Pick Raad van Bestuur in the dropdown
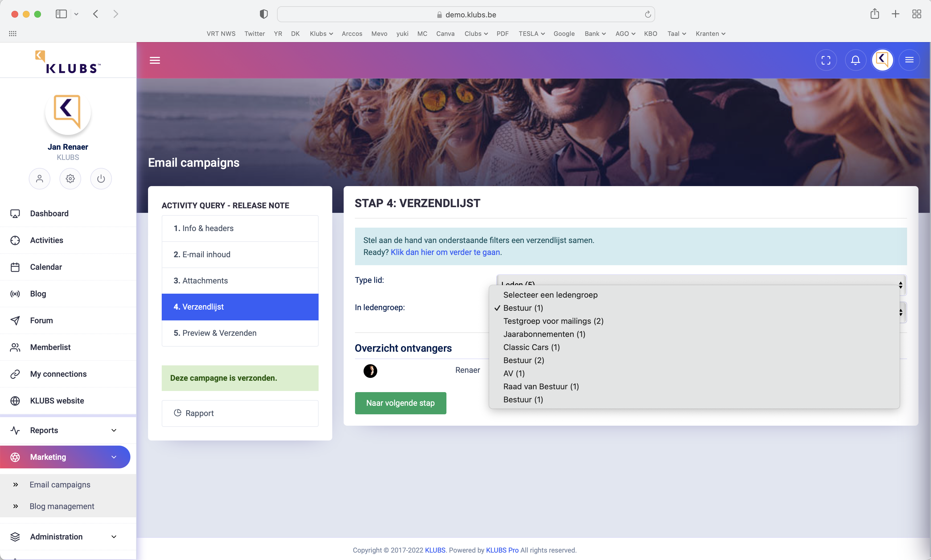This screenshot has height=560, width=931. click(x=541, y=386)
